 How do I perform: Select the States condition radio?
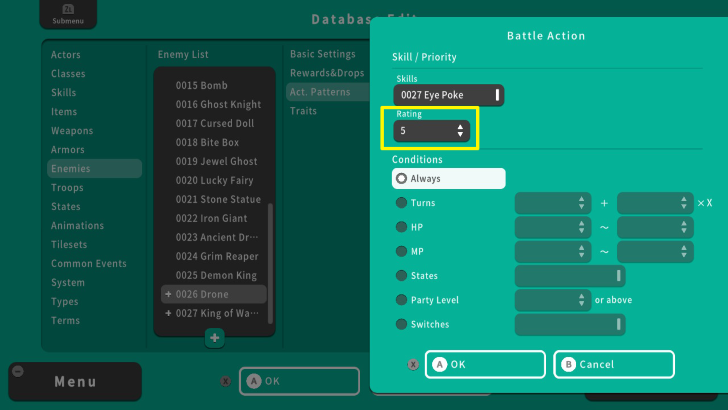coord(401,275)
